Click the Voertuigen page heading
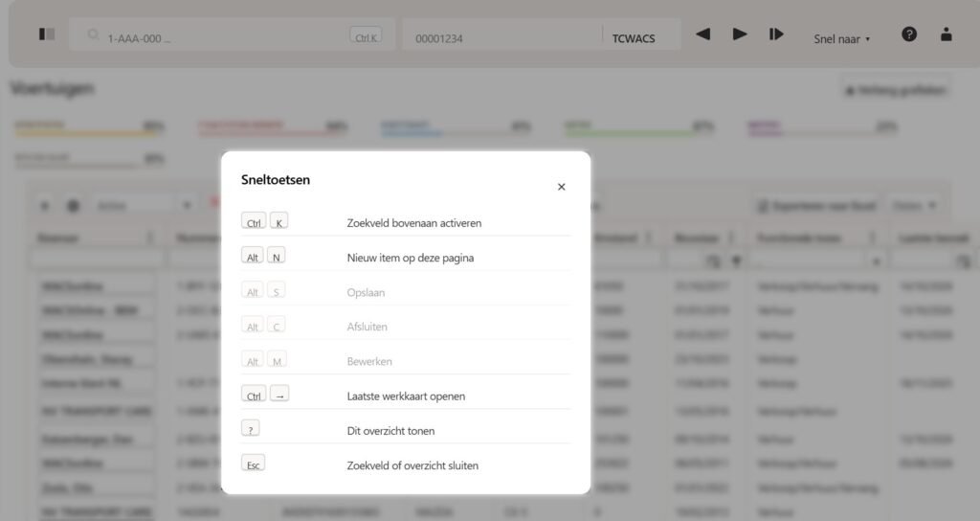The width and height of the screenshot is (980, 521). tap(53, 88)
